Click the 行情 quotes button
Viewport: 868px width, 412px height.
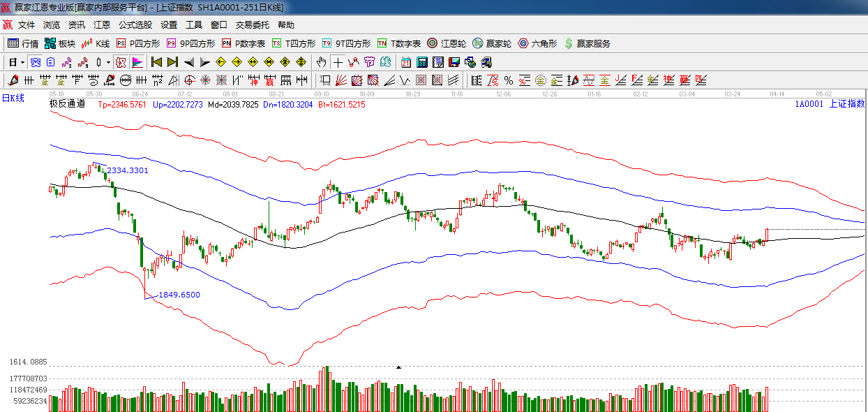click(23, 43)
